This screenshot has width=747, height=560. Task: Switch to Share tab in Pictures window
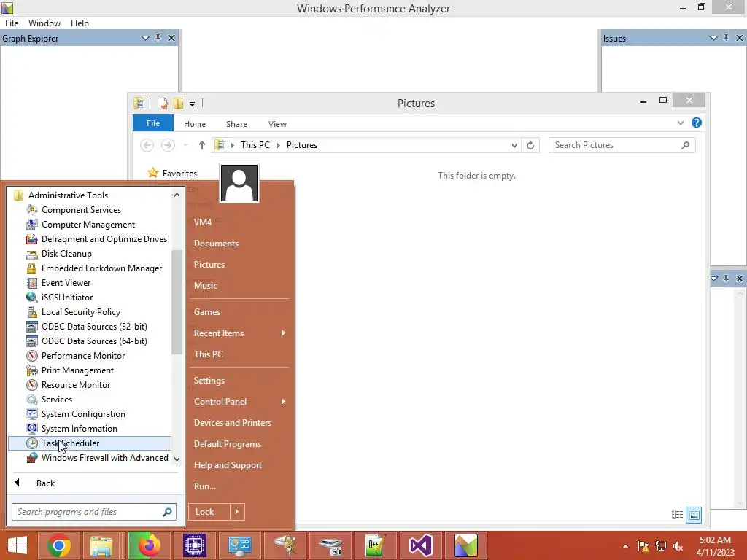point(236,124)
